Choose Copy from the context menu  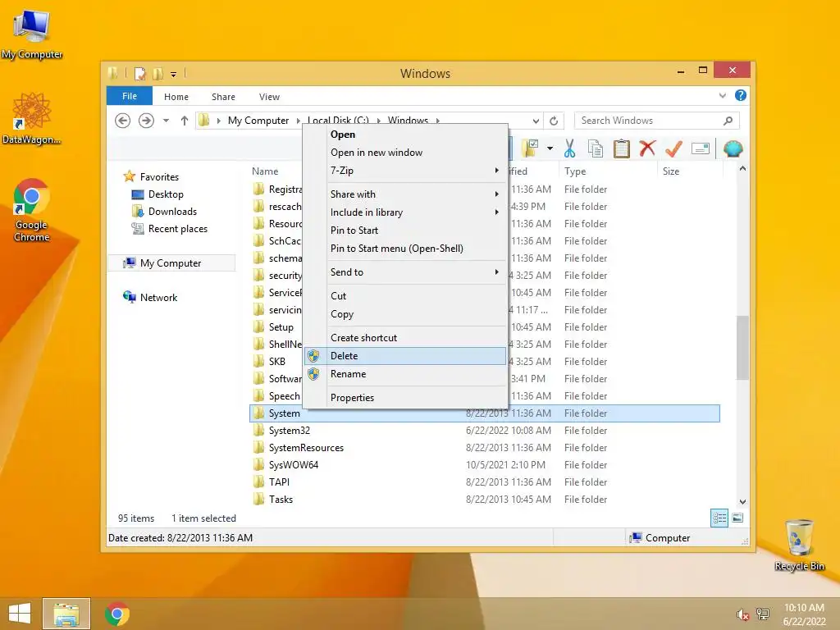pos(406,314)
